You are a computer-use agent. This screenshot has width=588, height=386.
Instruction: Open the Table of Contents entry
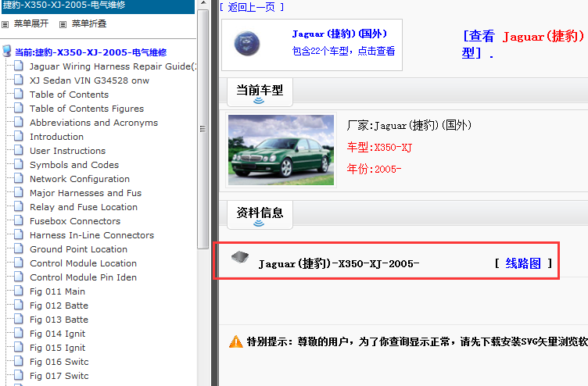(69, 95)
